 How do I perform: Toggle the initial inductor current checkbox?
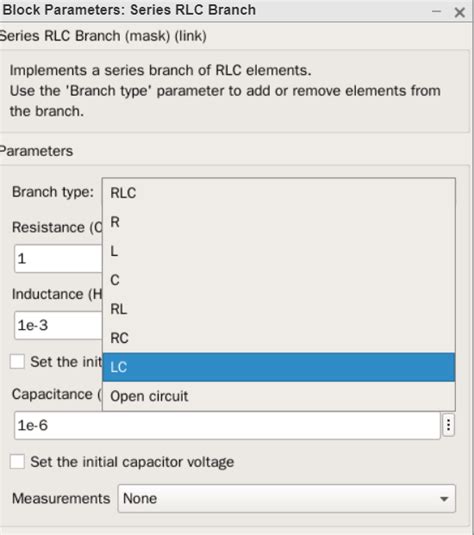[x=17, y=362]
